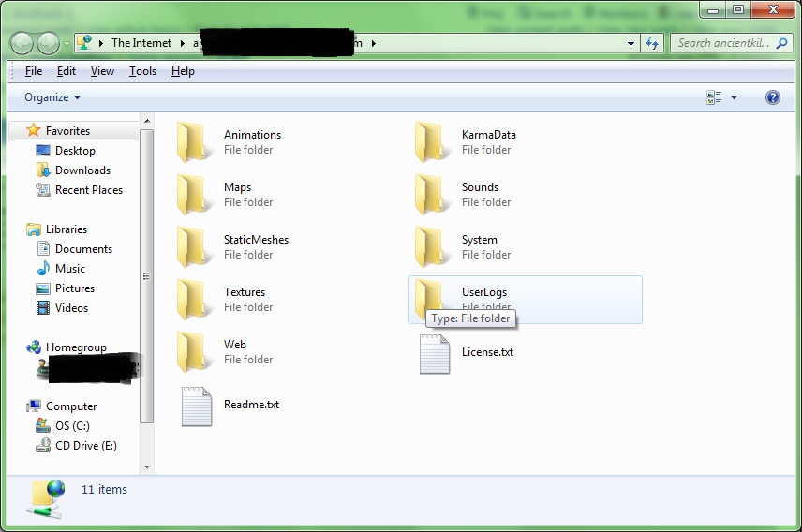Click the Change your view icon

pos(715,97)
